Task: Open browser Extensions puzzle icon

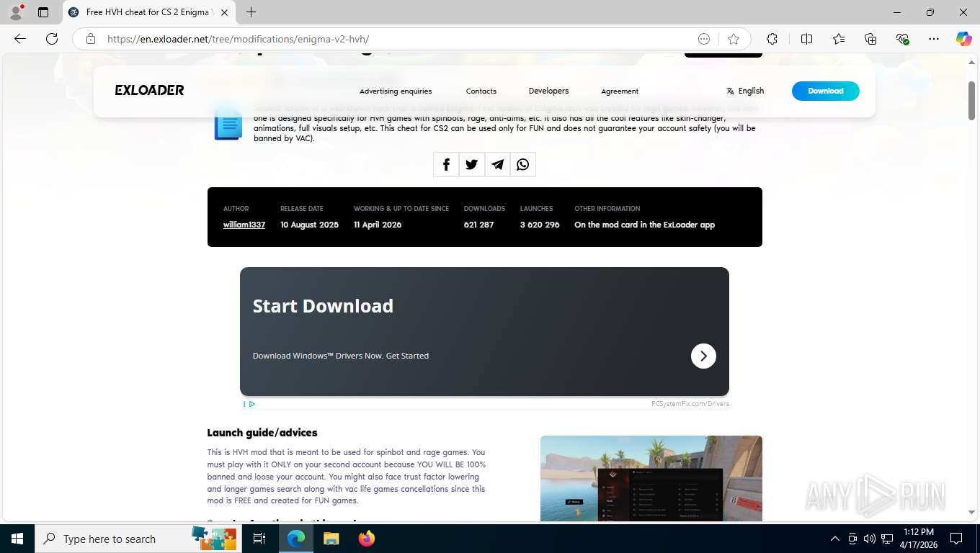Action: point(772,39)
